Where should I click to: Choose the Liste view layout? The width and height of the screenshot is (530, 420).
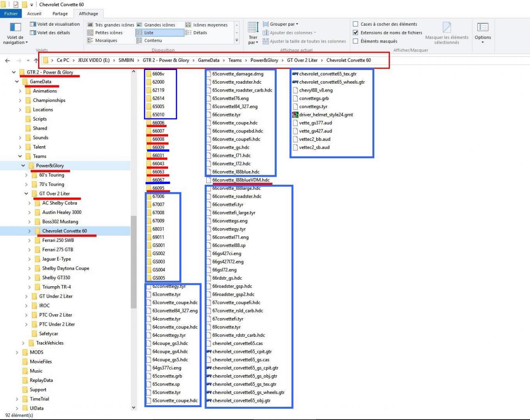pyautogui.click(x=159, y=33)
